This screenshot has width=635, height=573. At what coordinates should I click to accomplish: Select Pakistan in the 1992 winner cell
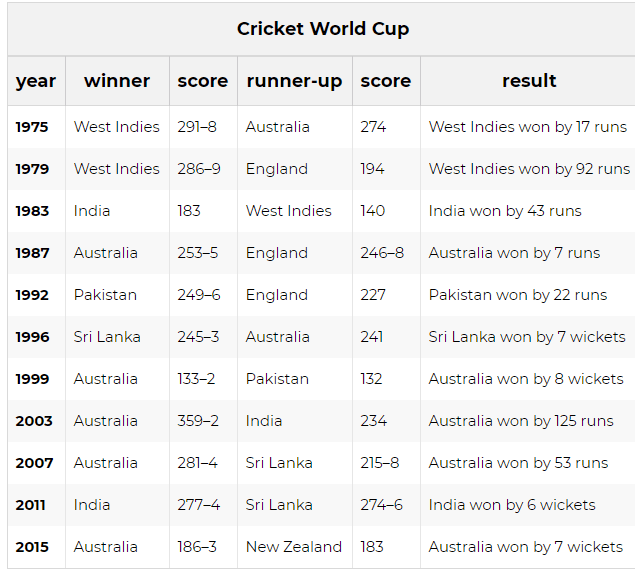click(105, 295)
